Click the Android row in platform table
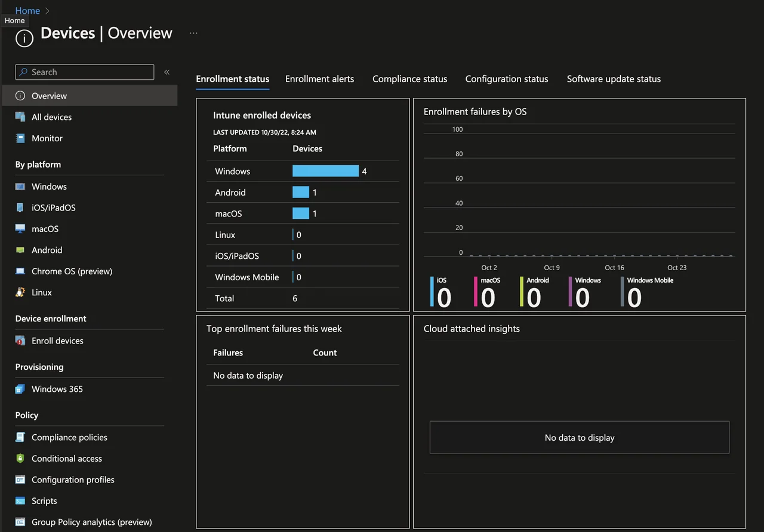The height and width of the screenshot is (532, 764). (303, 193)
